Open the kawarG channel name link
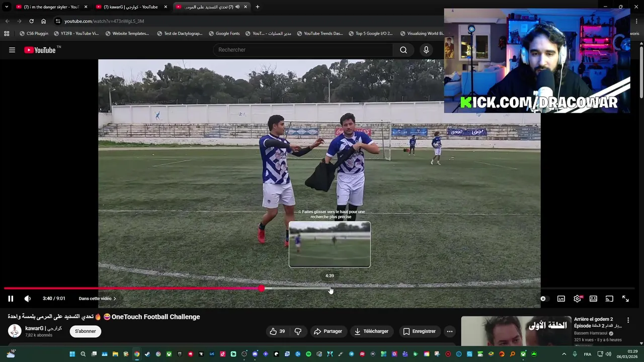 pos(43,328)
